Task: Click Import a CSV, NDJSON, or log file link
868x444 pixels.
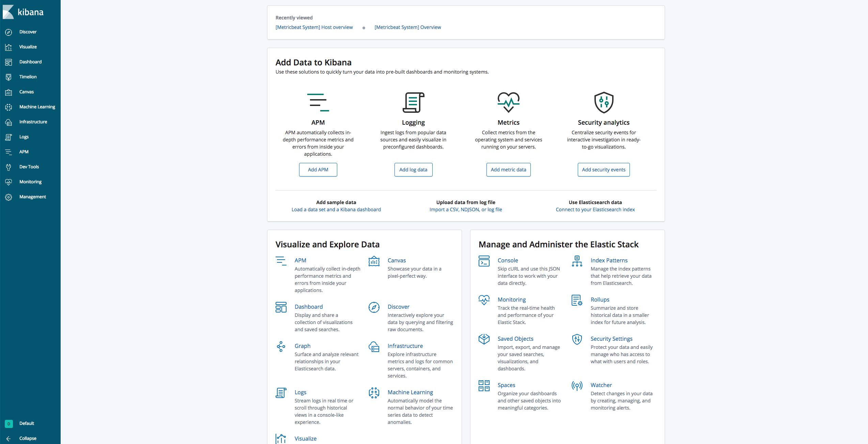Action: point(465,210)
